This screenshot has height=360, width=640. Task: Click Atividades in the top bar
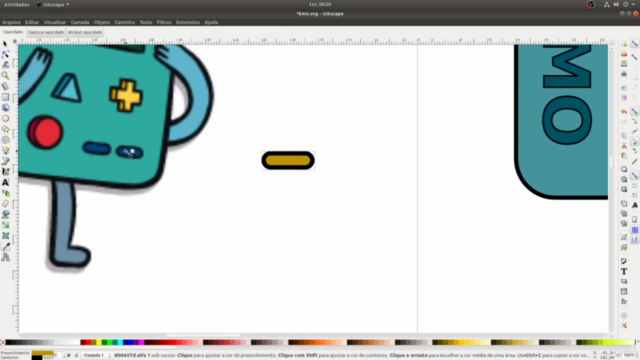(x=17, y=4)
